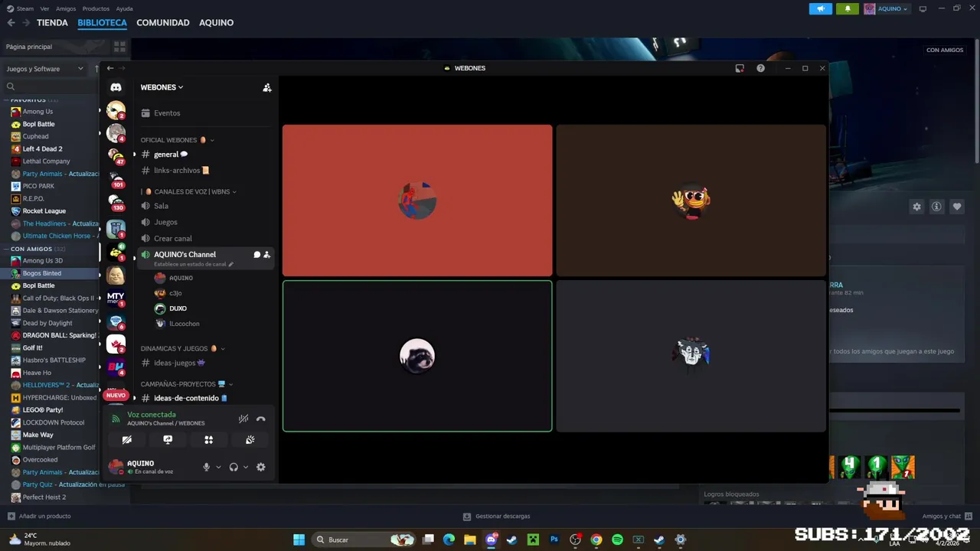Open chat for AQUINO's Channel

click(x=256, y=255)
